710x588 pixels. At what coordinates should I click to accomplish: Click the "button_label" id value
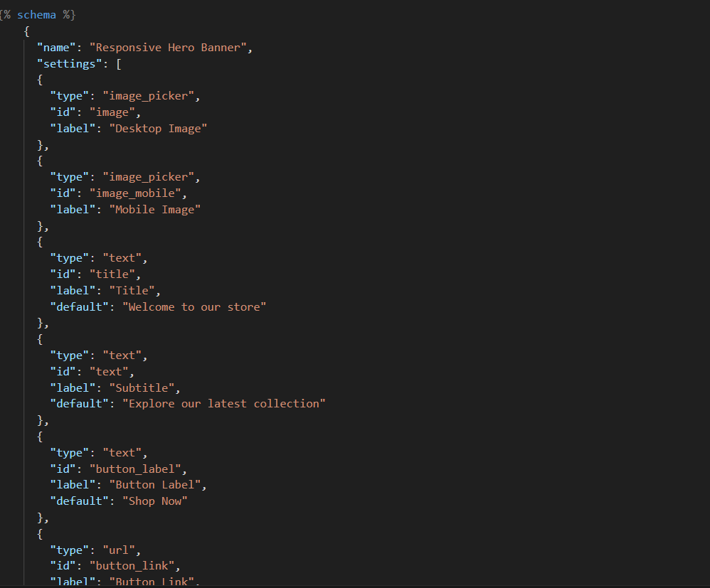click(x=135, y=469)
